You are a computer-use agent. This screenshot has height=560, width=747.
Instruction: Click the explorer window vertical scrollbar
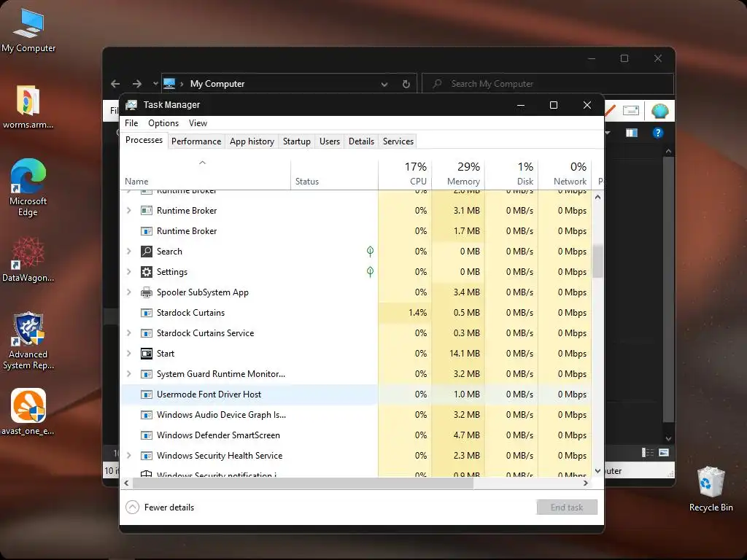(x=668, y=289)
